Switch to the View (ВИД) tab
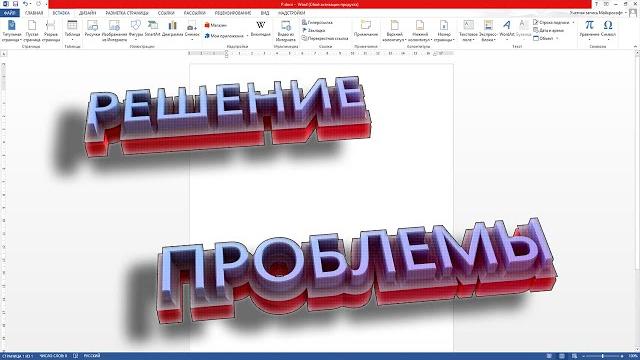 pos(265,13)
